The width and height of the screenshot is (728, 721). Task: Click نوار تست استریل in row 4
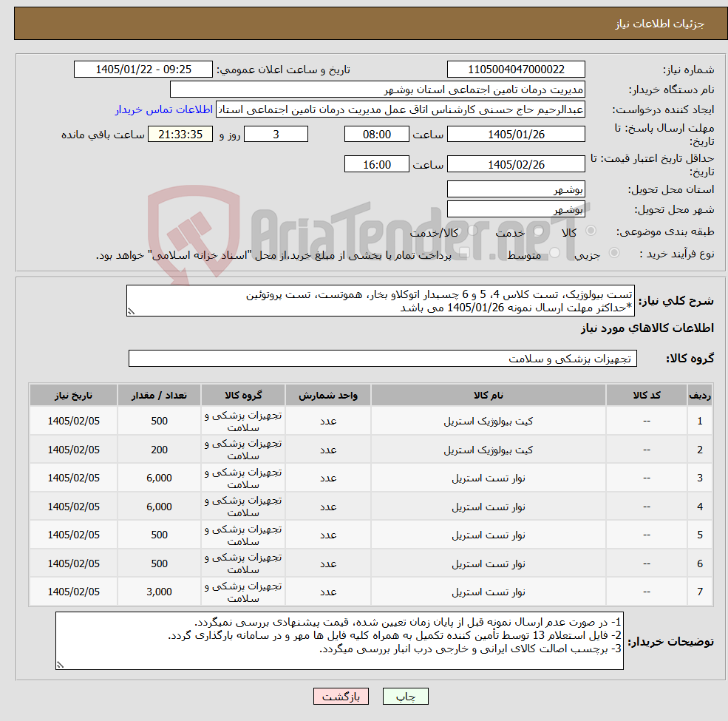[488, 507]
